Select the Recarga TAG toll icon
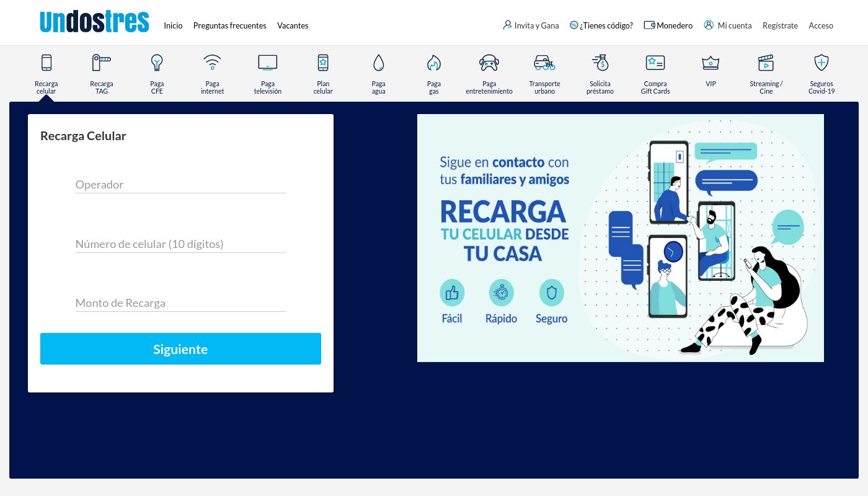This screenshot has height=496, width=868. point(101,63)
